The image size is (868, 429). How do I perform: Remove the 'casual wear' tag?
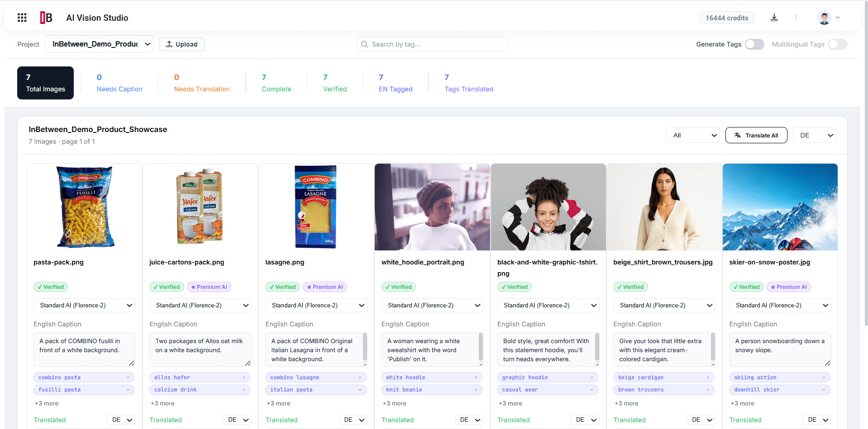pos(592,390)
